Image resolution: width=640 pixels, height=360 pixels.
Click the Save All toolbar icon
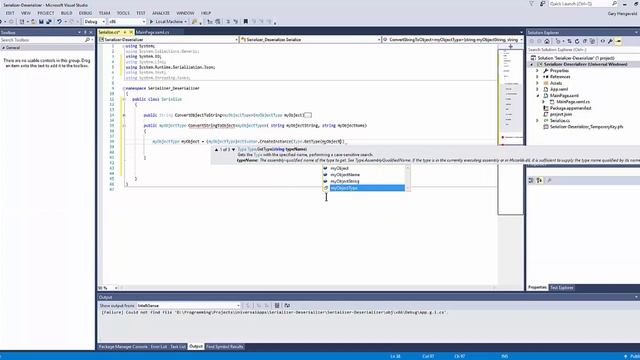(x=49, y=22)
